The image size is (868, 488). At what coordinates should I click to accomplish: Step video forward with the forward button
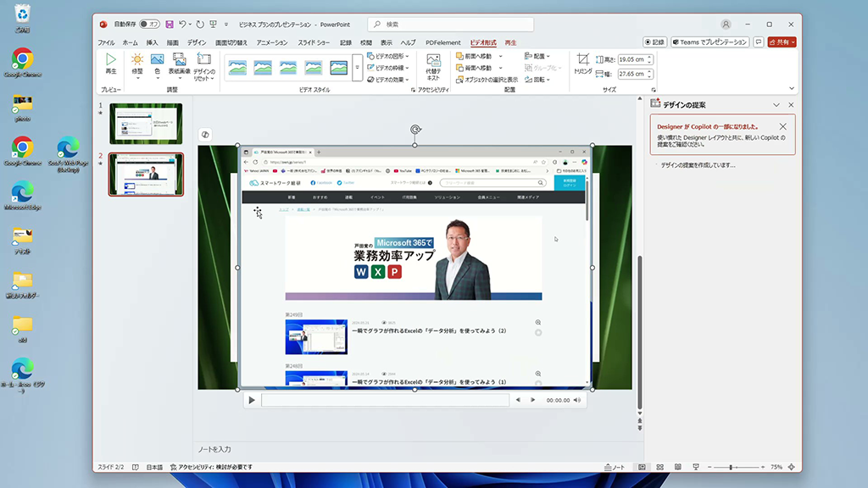pyautogui.click(x=532, y=400)
